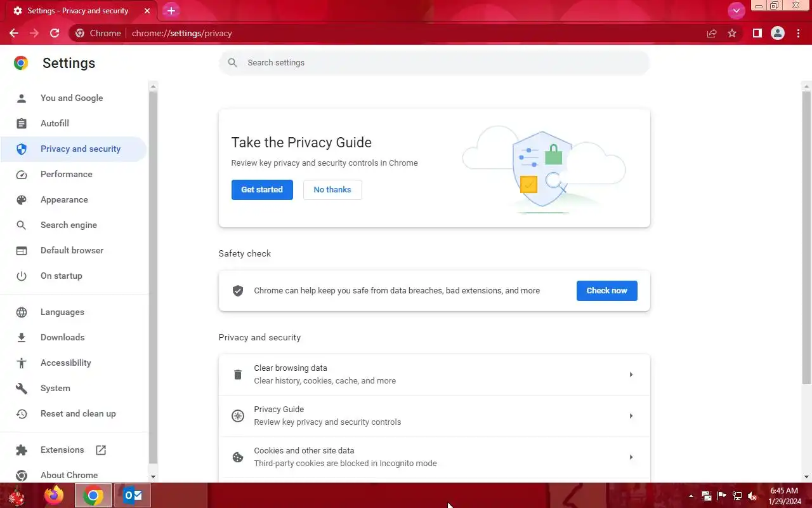The height and width of the screenshot is (508, 812).
Task: Click the chrome://settings/privacy address bar
Action: (181, 33)
